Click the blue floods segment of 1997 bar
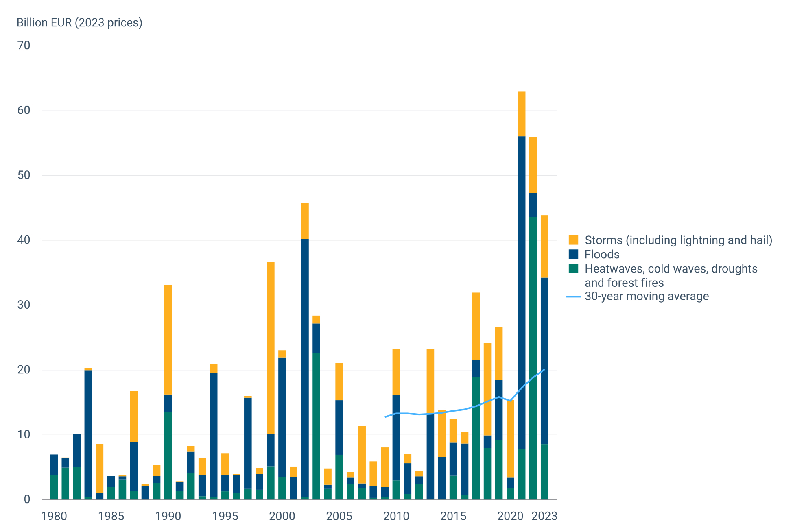 [248, 443]
